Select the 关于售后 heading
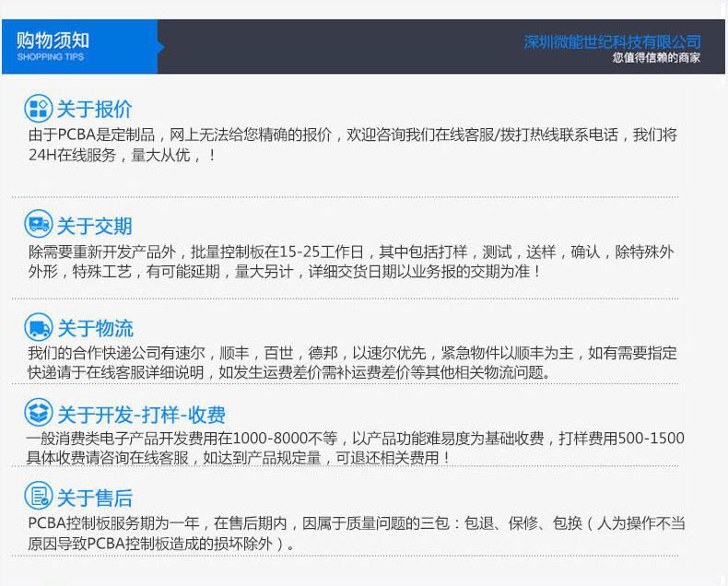Image resolution: width=728 pixels, height=586 pixels. tap(94, 498)
